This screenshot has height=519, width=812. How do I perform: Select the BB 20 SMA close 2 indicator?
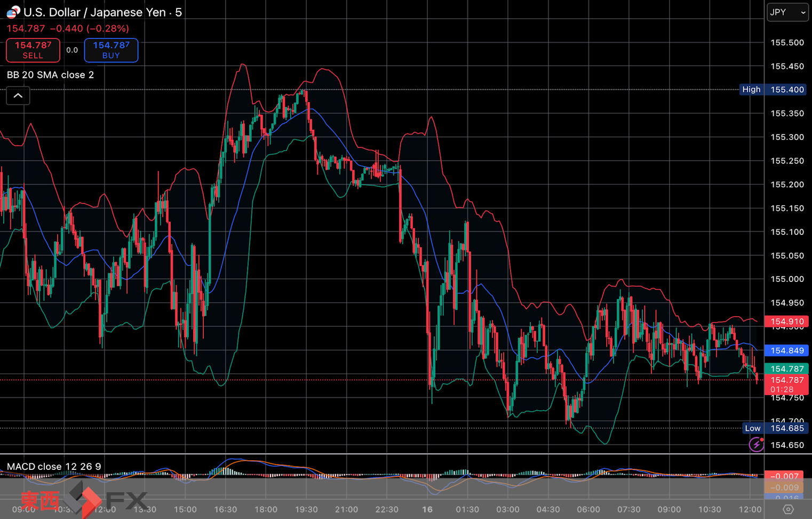click(50, 75)
